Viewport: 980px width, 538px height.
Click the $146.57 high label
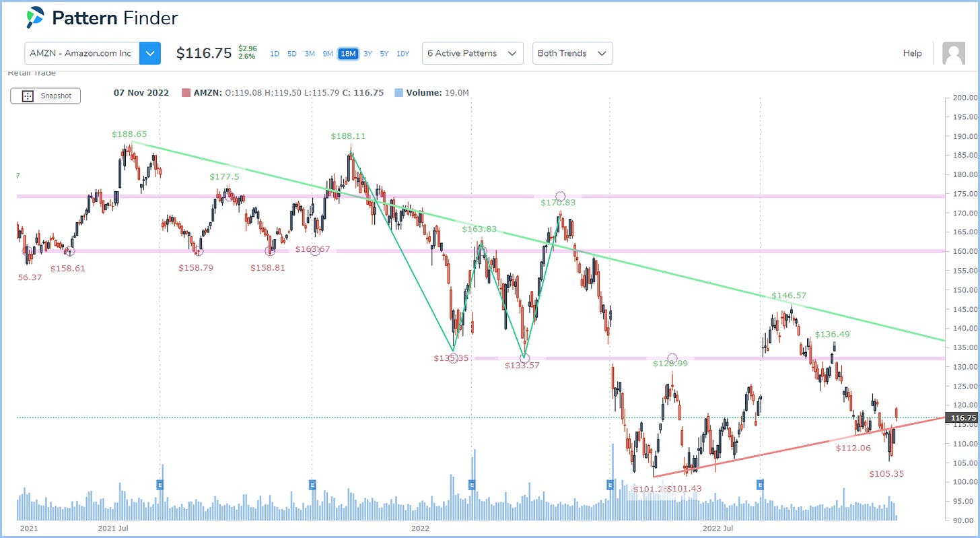[x=789, y=296]
